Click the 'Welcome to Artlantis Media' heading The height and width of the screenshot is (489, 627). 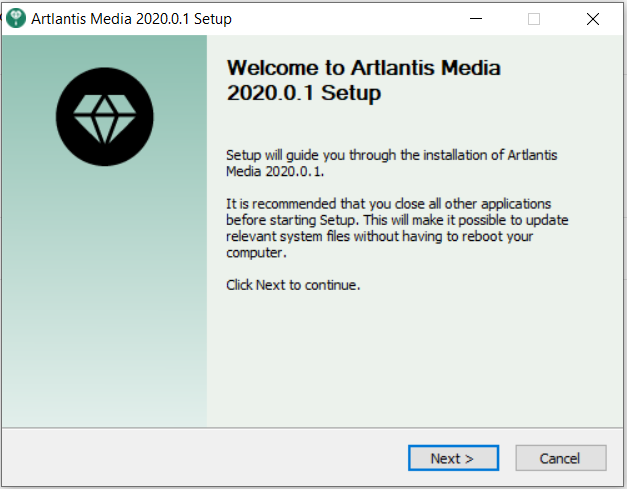363,80
